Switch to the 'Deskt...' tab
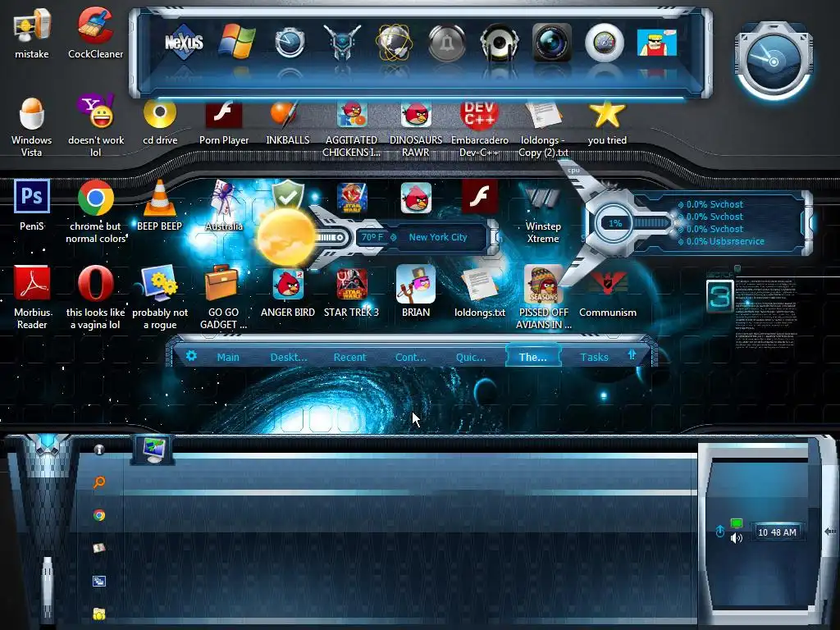The width and height of the screenshot is (840, 630). click(x=289, y=357)
